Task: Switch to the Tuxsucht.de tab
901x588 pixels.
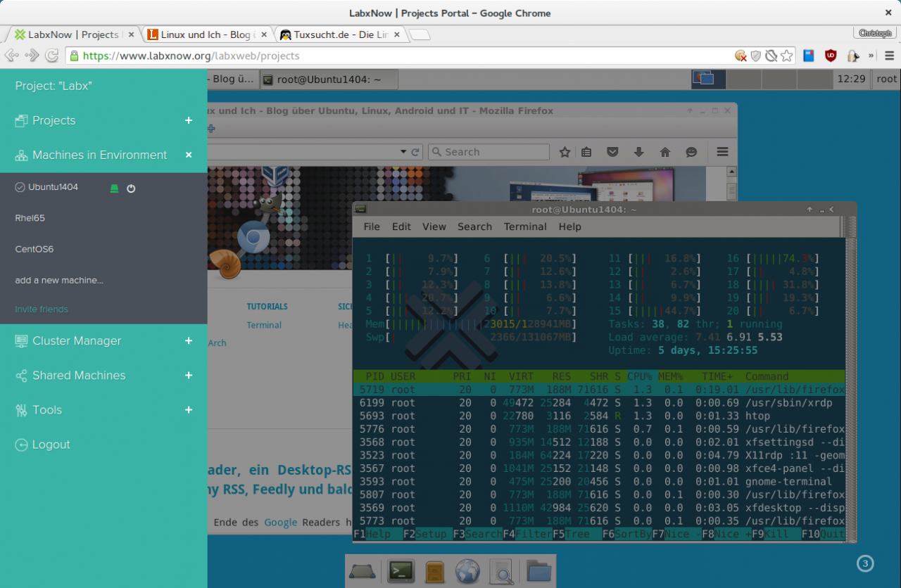Action: (x=340, y=34)
